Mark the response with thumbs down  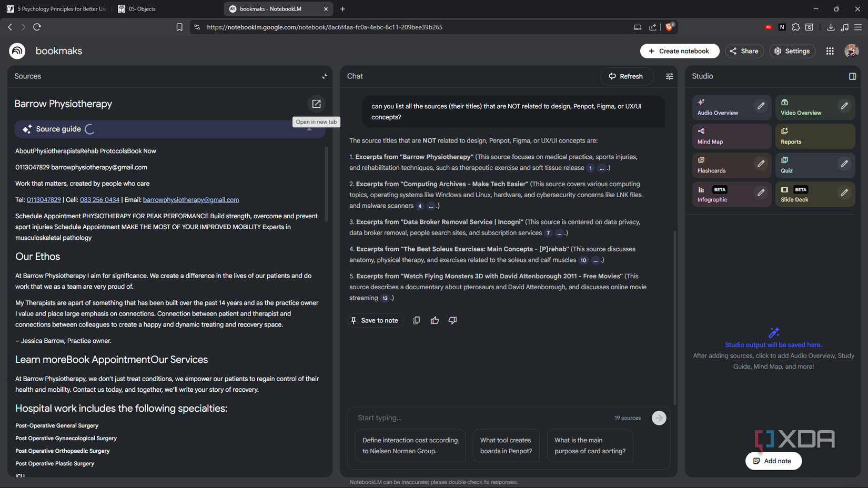[452, 320]
